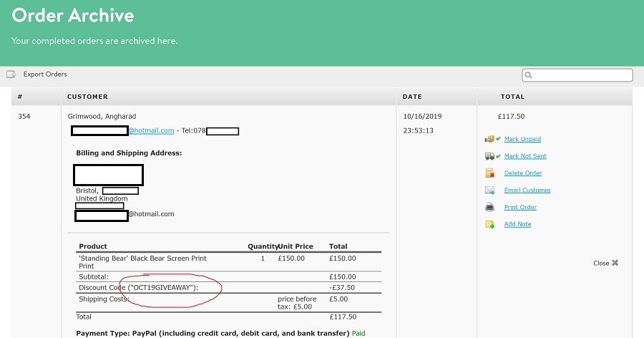Click the Mark Unpaid box icon

(x=489, y=139)
